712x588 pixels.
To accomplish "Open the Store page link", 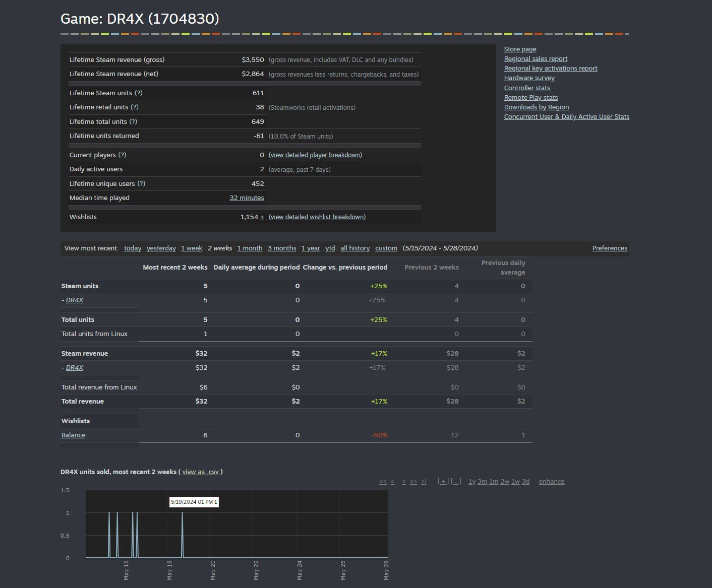I will tap(520, 49).
